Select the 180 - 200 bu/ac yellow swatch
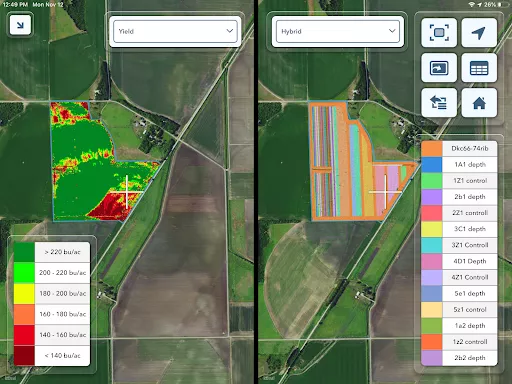This screenshot has height=384, width=512. pyautogui.click(x=24, y=293)
